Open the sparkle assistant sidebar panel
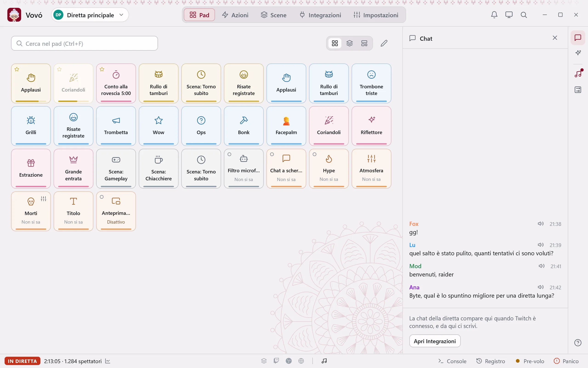Viewport: 588px width, 368px height. click(x=578, y=53)
